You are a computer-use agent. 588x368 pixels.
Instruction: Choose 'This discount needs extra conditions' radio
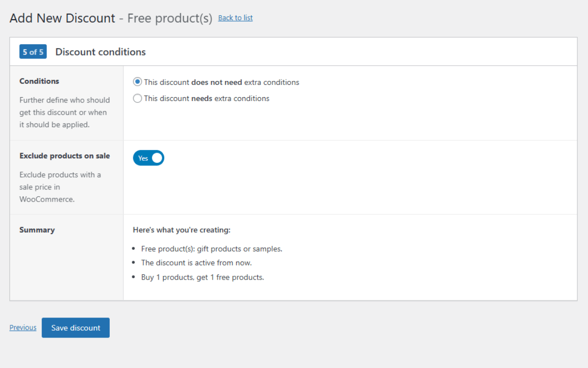tap(138, 98)
